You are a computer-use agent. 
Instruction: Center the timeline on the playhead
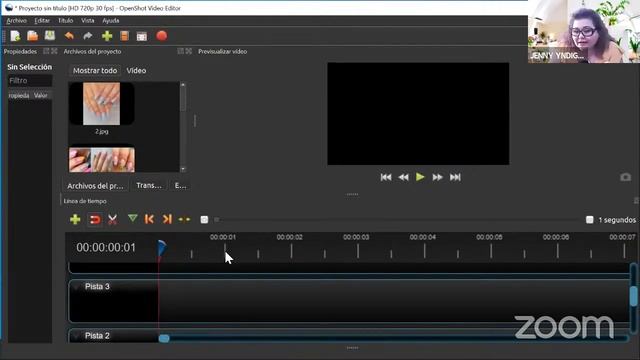(x=184, y=220)
